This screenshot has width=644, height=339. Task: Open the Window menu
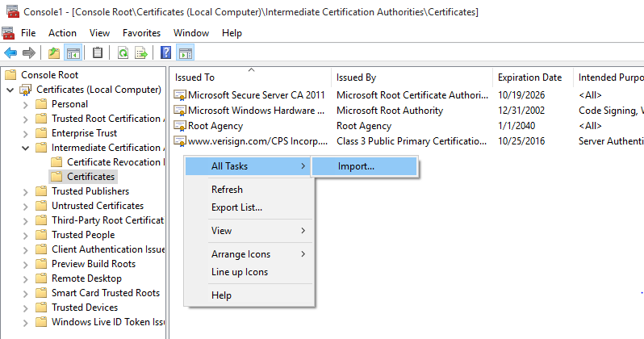(x=191, y=33)
